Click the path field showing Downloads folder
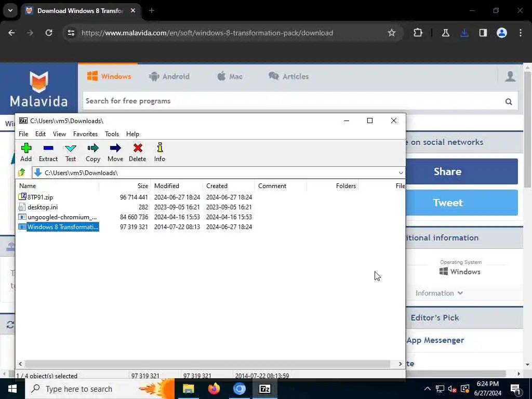This screenshot has width=532, height=399. click(x=215, y=172)
